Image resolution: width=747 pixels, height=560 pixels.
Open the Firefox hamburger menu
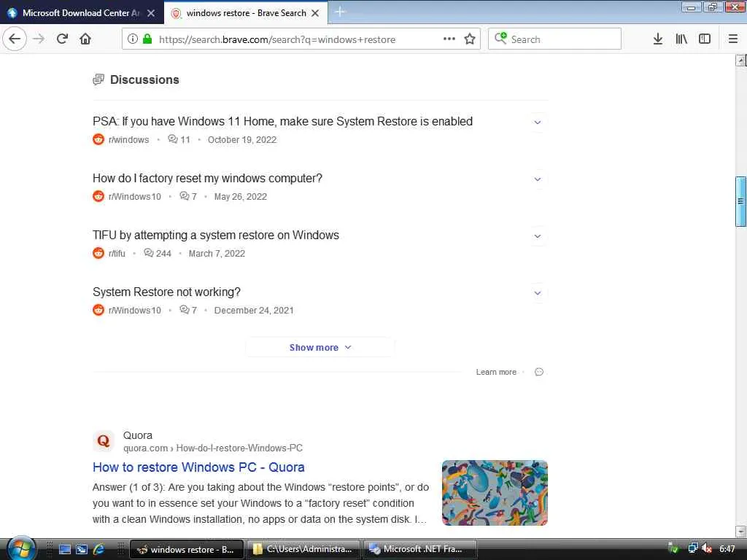(733, 39)
